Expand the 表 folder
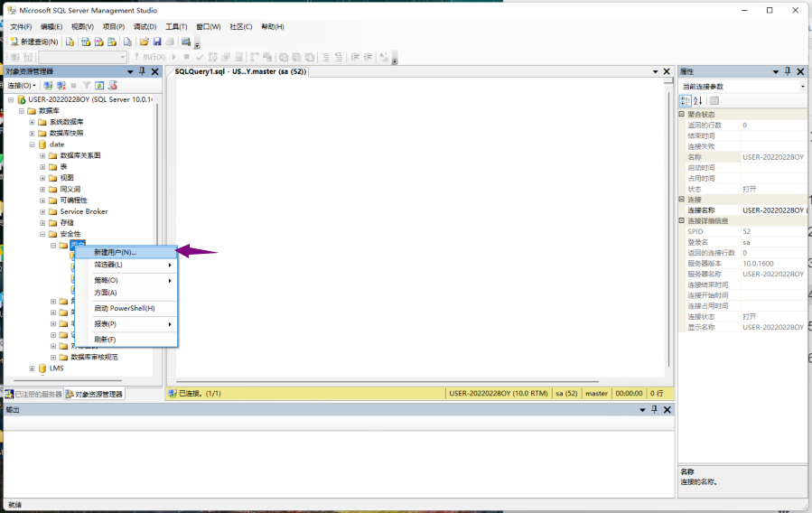Image resolution: width=812 pixels, height=513 pixels. [x=42, y=167]
